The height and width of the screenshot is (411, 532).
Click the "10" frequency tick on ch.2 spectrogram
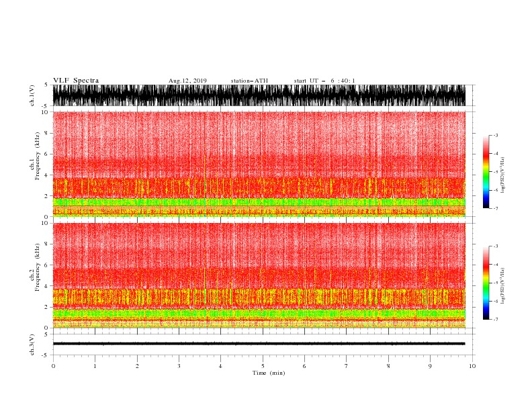(45, 223)
